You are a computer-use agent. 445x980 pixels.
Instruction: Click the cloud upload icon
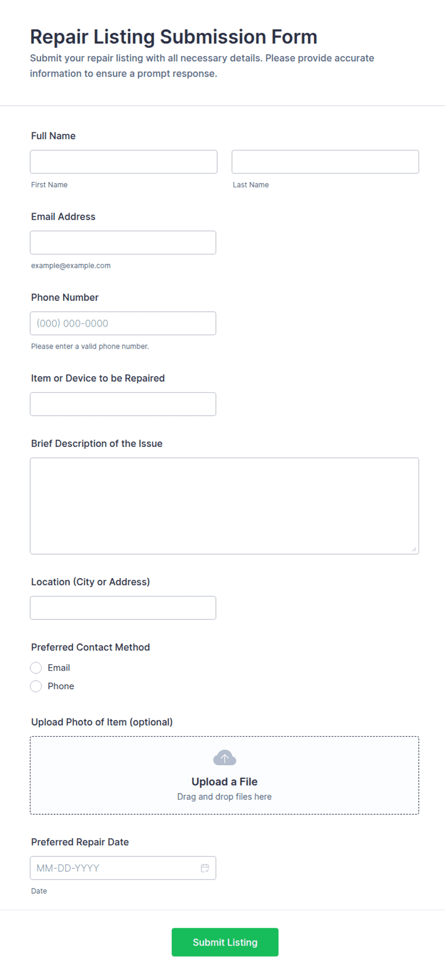click(224, 758)
